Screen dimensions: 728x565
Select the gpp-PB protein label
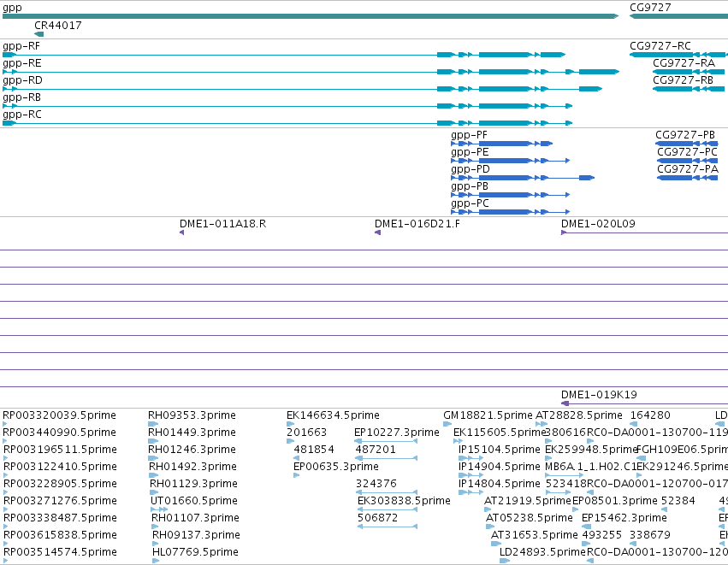tap(470, 186)
